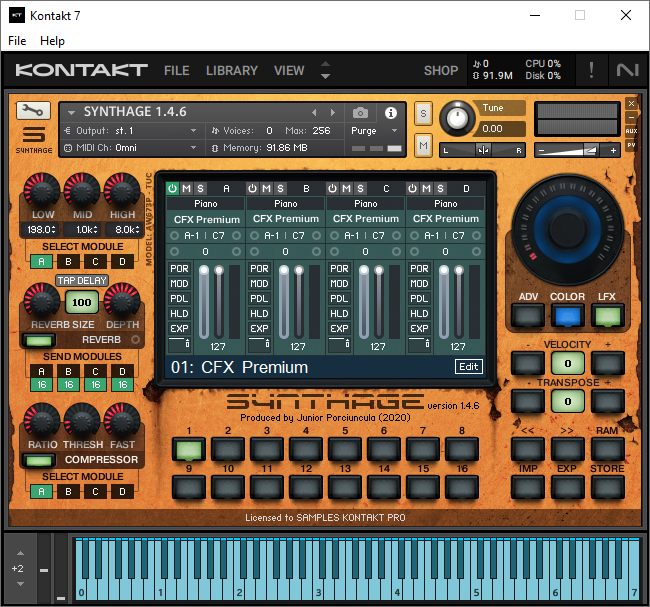Select preset pad 5
Image resolution: width=650 pixels, height=607 pixels.
[345, 449]
